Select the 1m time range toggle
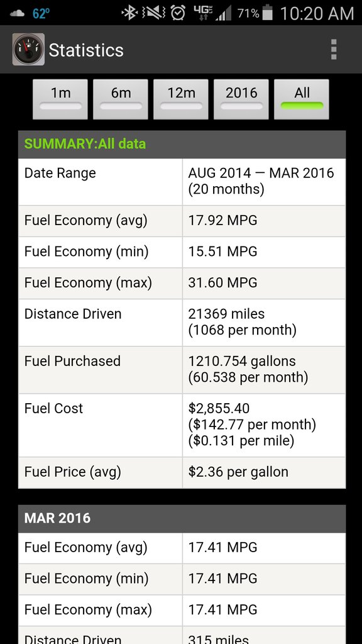Viewport: 362px width, 644px height. (x=60, y=99)
